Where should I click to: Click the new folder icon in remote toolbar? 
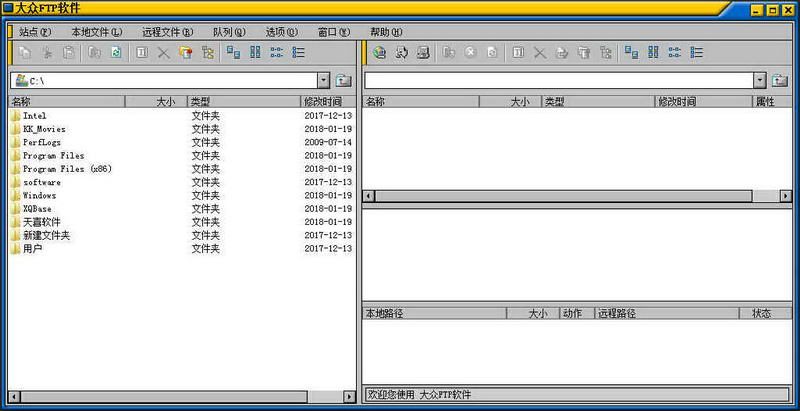(584, 53)
